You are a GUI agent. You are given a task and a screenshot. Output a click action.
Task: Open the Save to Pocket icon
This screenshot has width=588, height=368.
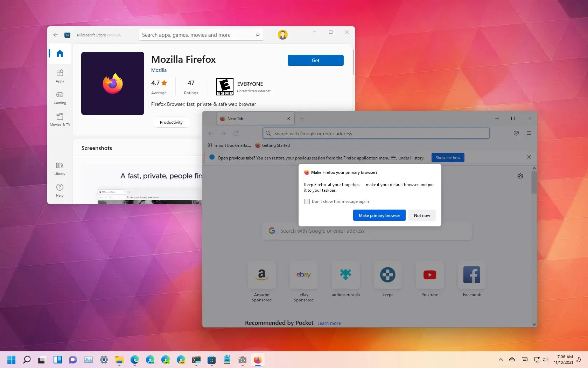pyautogui.click(x=516, y=133)
